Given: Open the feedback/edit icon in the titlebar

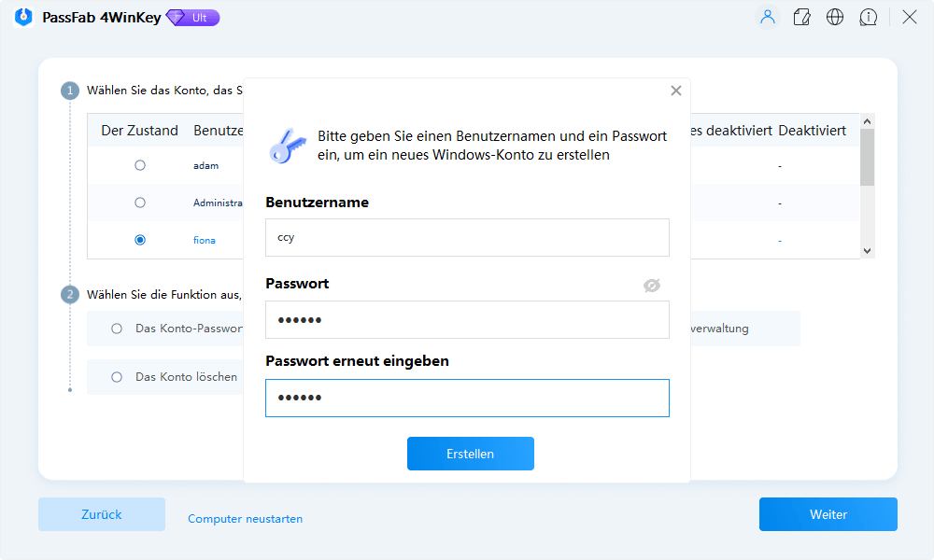Looking at the screenshot, I should click(x=801, y=17).
